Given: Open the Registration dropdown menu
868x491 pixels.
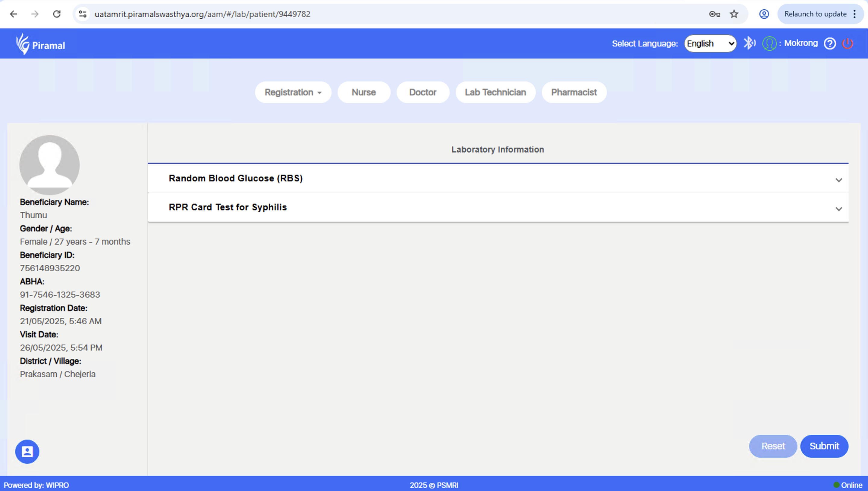Looking at the screenshot, I should coord(293,92).
